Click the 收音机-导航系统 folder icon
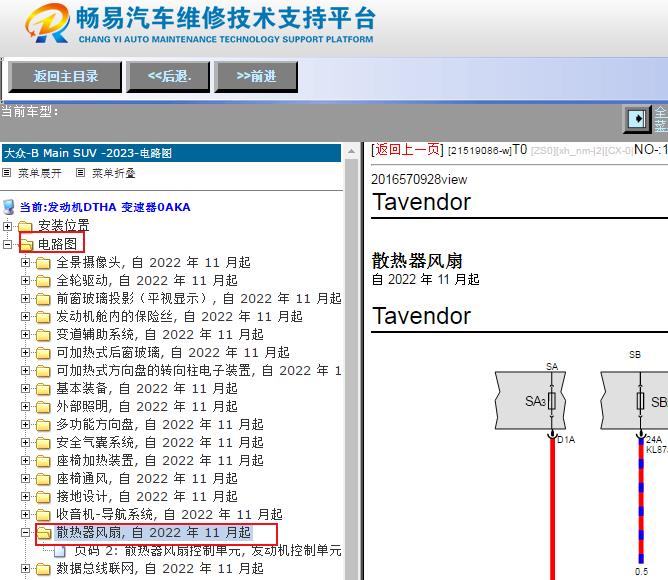 point(43,515)
